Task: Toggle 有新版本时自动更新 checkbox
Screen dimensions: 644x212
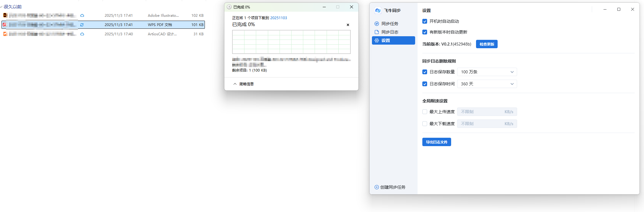Action: pos(425,32)
